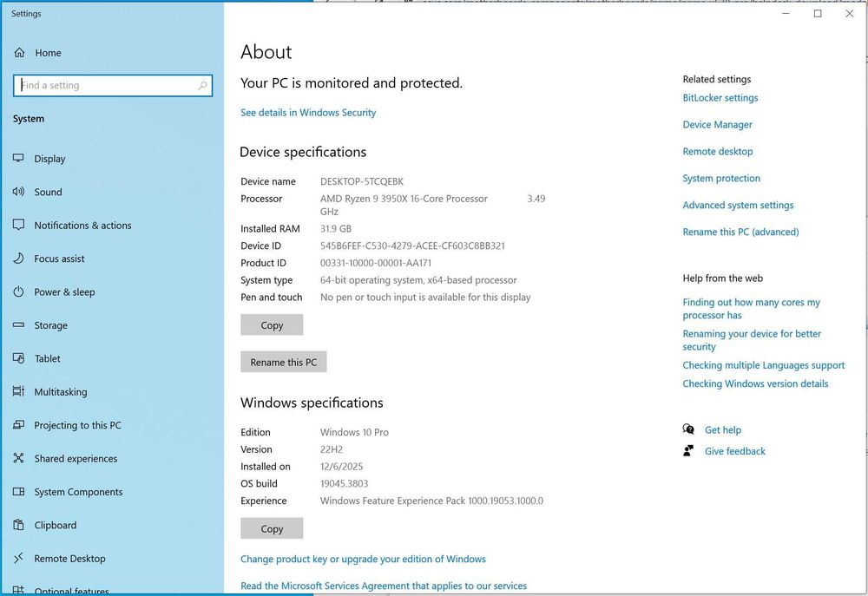Click the Shared experiences icon

(x=18, y=458)
